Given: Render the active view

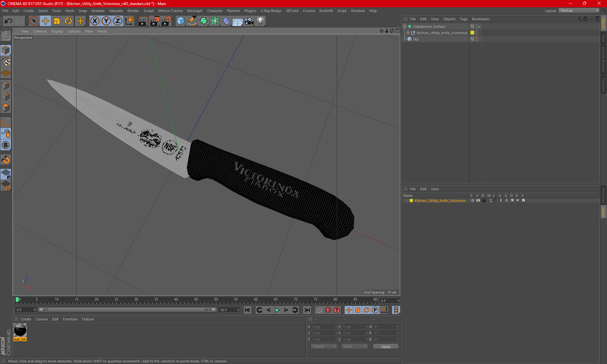Looking at the screenshot, I should (143, 21).
